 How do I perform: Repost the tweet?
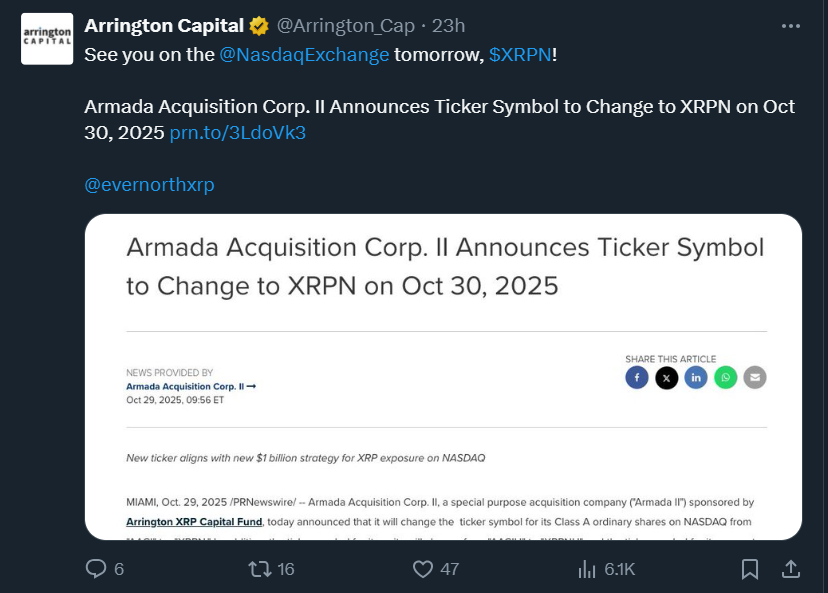pyautogui.click(x=259, y=568)
